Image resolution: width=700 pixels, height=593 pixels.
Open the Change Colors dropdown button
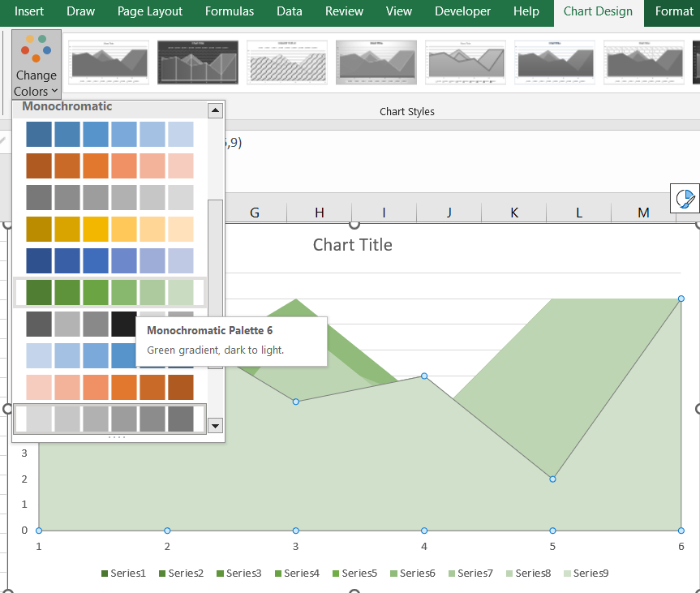pyautogui.click(x=37, y=66)
